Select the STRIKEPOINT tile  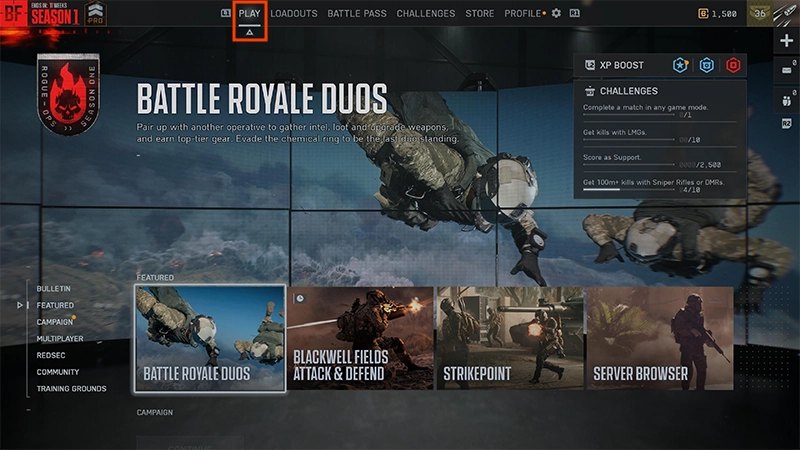[x=510, y=339]
